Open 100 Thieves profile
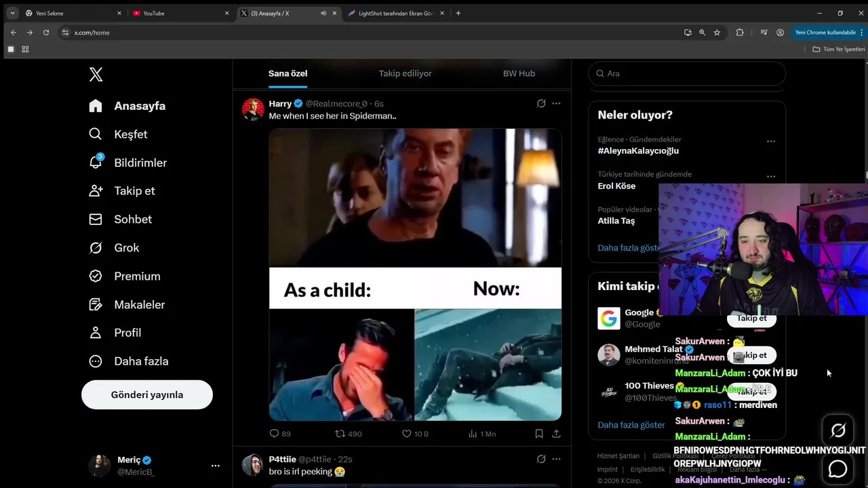868x488 pixels. 649,386
